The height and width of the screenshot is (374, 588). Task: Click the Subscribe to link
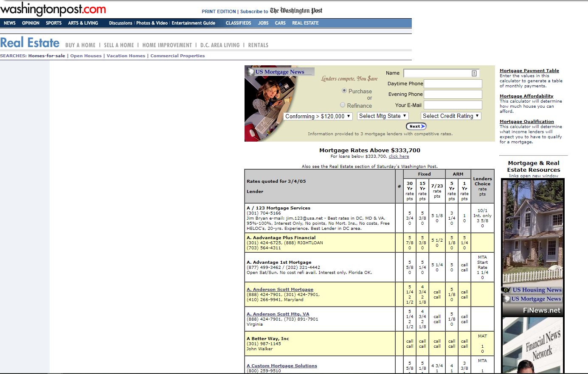coord(254,11)
